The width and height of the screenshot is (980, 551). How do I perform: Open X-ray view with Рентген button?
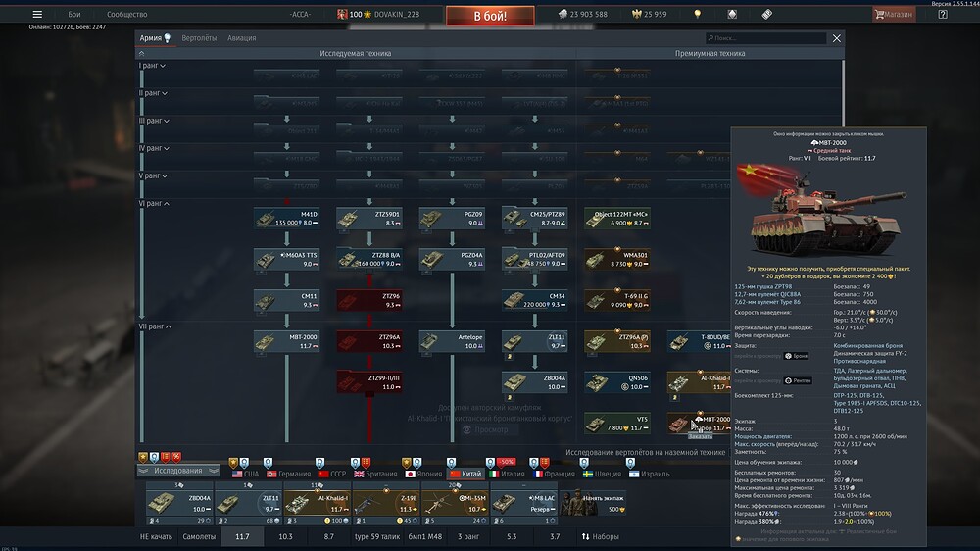(798, 380)
